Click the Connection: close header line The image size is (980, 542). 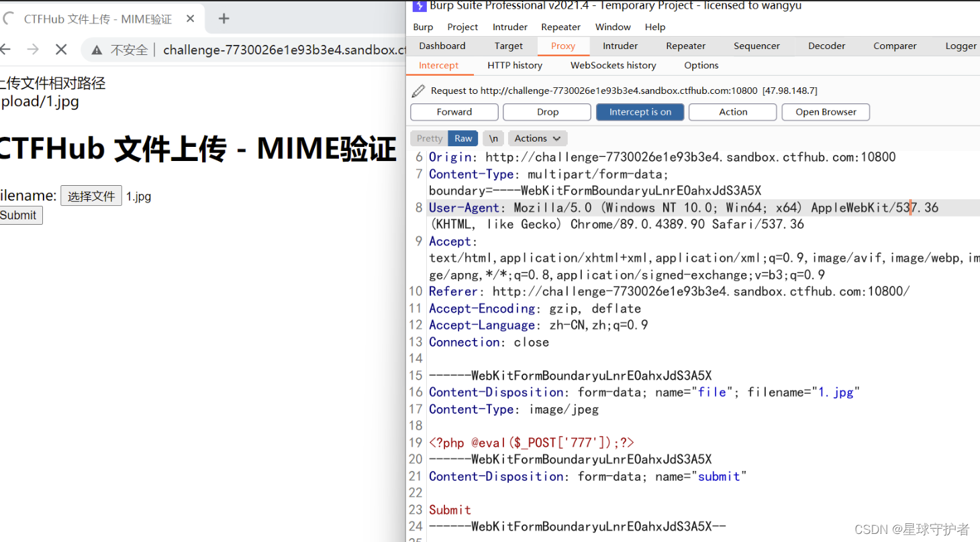click(489, 342)
